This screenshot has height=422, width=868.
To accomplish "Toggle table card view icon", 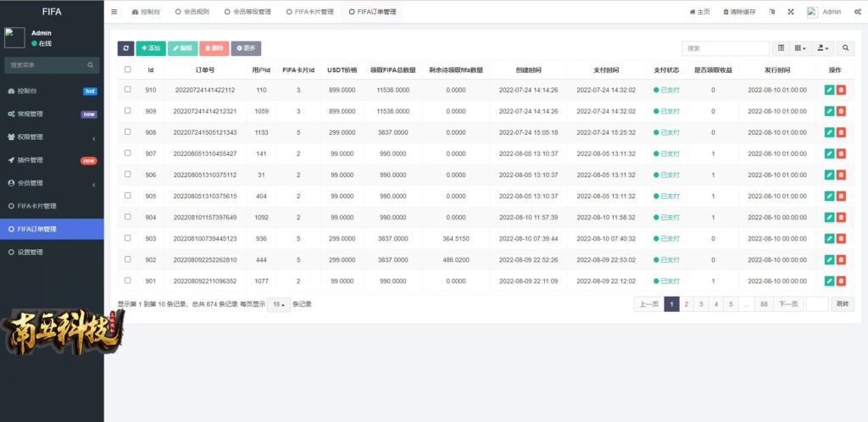I will click(x=781, y=48).
